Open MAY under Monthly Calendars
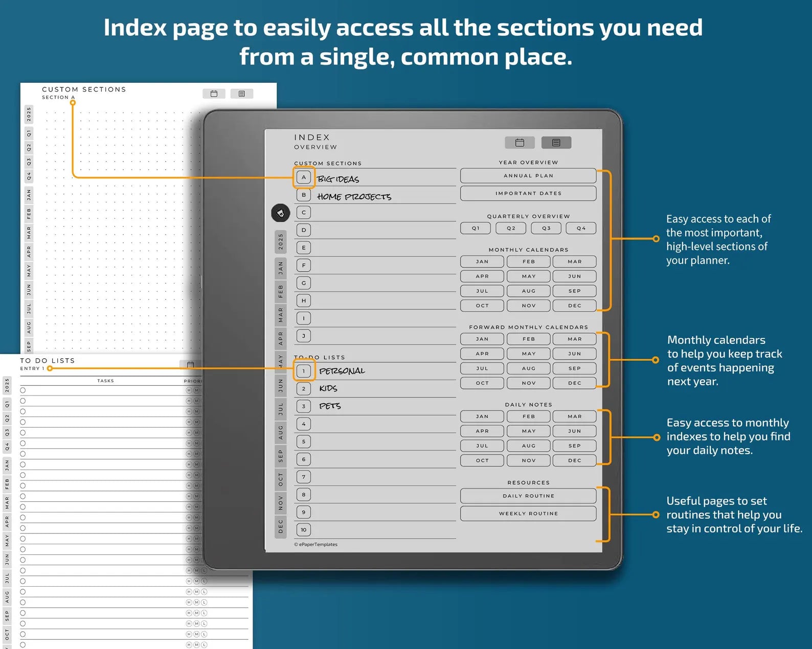This screenshot has width=812, height=649. [529, 276]
